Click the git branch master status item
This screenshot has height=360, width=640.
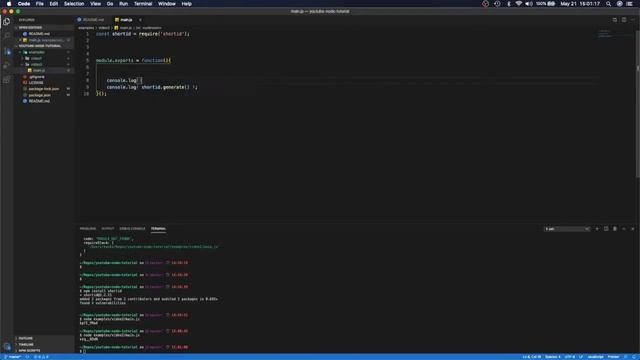13,357
